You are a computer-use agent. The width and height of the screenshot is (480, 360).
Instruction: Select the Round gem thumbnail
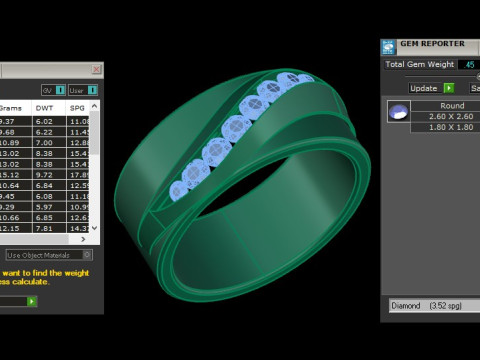pos(399,112)
